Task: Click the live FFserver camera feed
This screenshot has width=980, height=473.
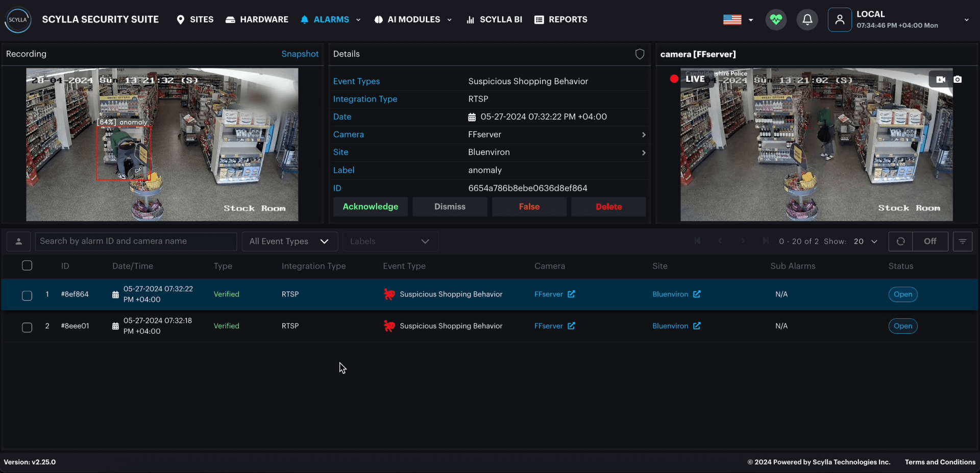Action: coord(817,145)
